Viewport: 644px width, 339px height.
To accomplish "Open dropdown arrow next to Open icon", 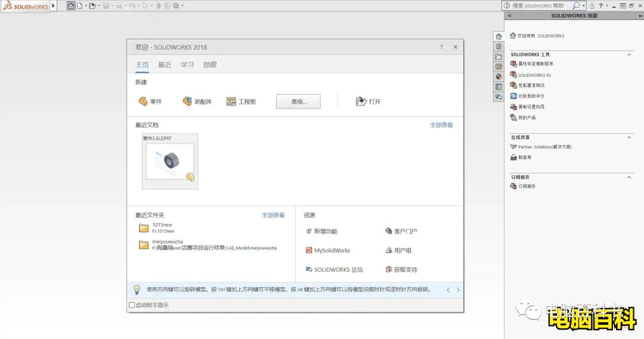I will tap(99, 6).
